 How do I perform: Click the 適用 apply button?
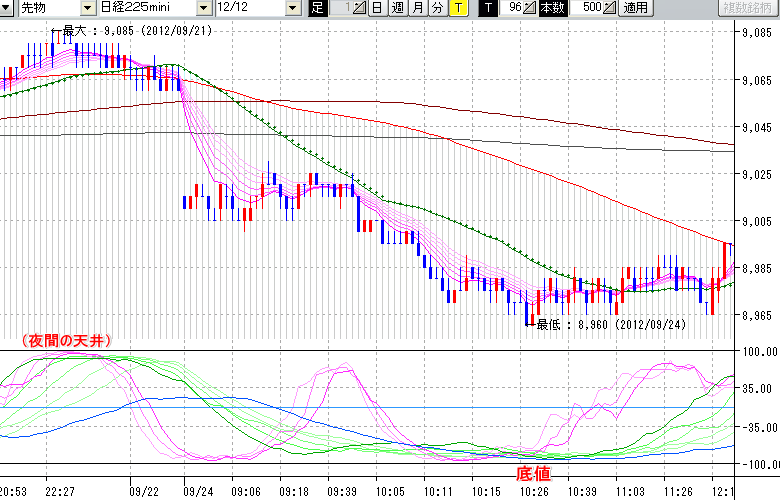[x=635, y=8]
